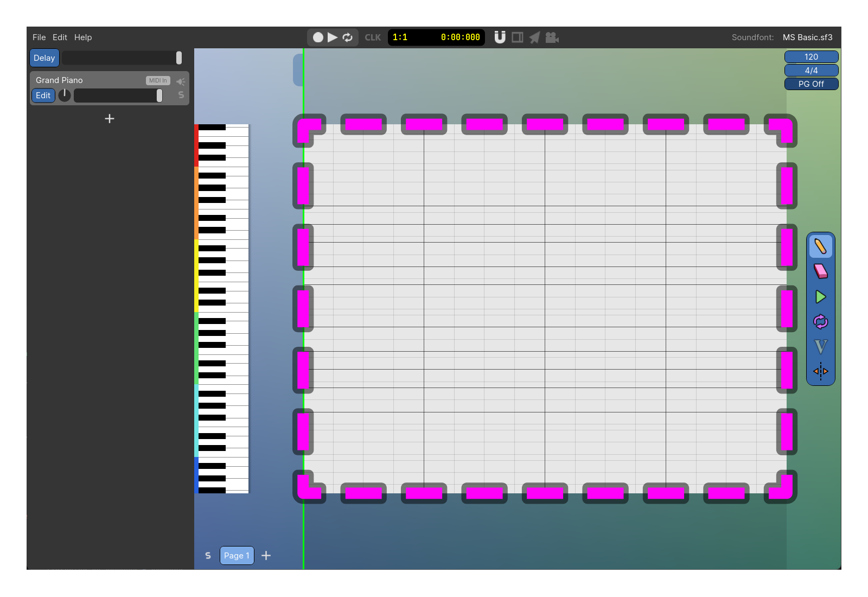
Task: Click the Delay effect button
Action: tap(44, 58)
